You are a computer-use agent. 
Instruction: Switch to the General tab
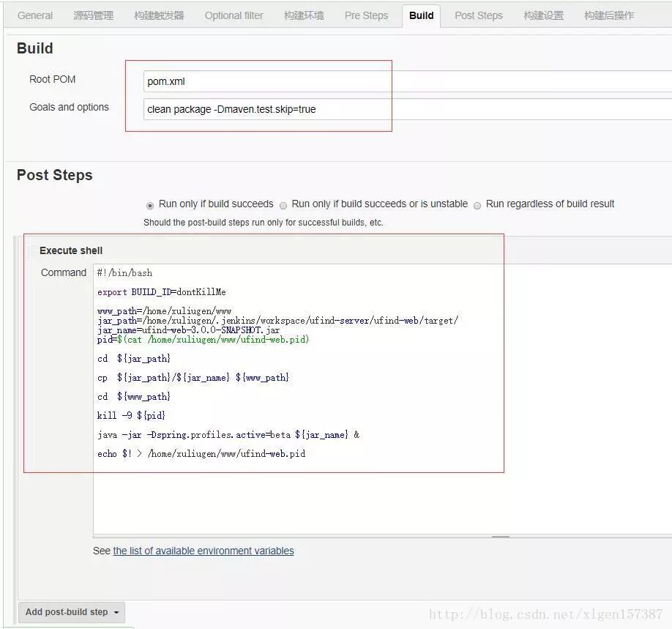35,16
